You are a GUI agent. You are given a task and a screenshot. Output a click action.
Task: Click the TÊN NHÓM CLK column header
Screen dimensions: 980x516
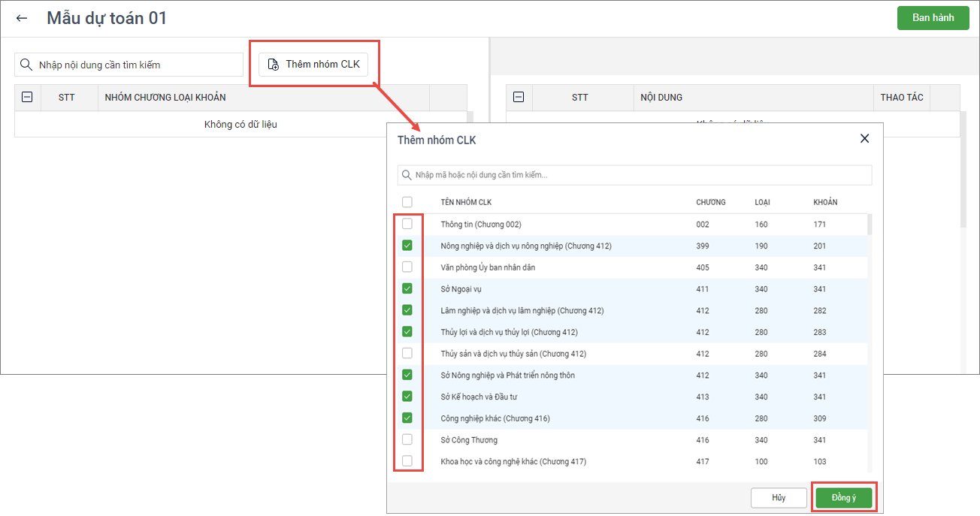point(466,202)
